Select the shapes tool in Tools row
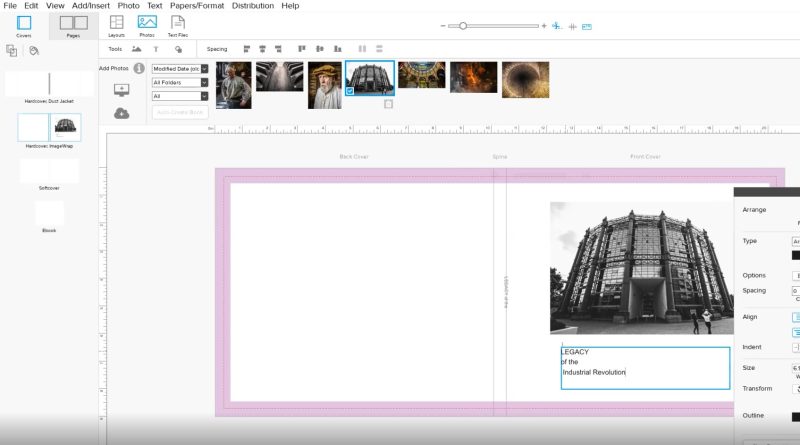The height and width of the screenshot is (445, 800). 178,49
